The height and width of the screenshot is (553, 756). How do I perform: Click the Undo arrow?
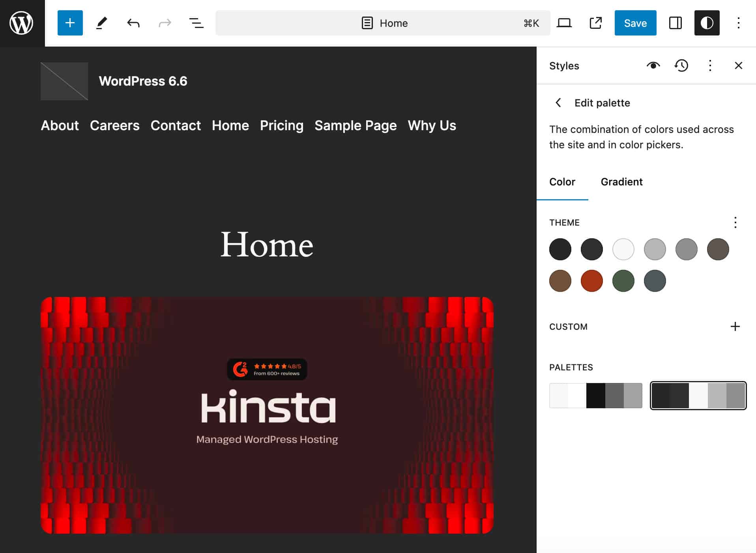click(x=133, y=23)
